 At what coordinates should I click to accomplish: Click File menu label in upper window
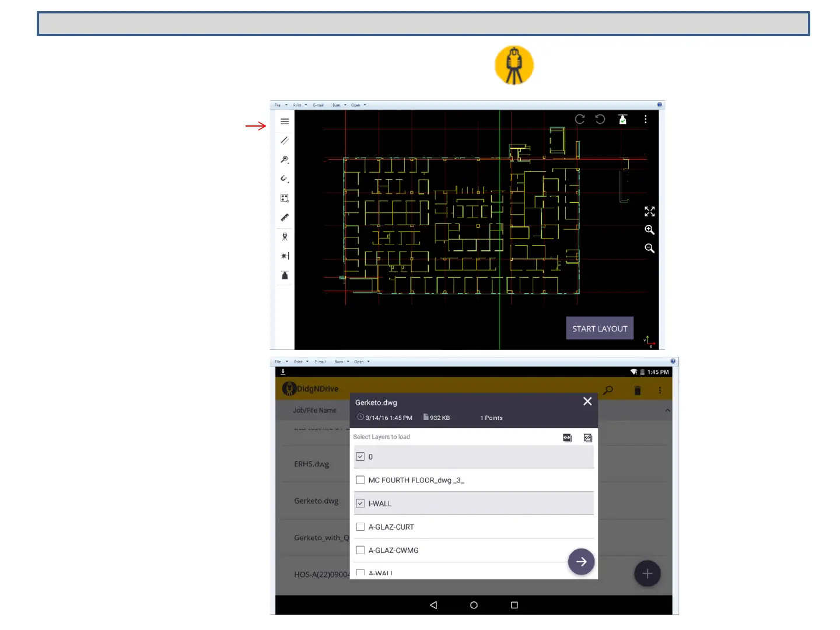coord(278,105)
